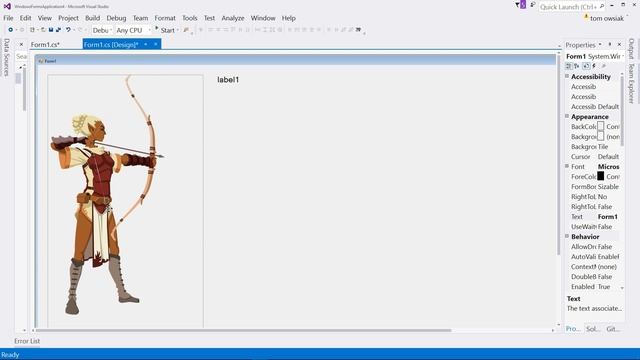Undo the last action using the toolbar
Screen dimensions: 640x360
click(x=68, y=30)
